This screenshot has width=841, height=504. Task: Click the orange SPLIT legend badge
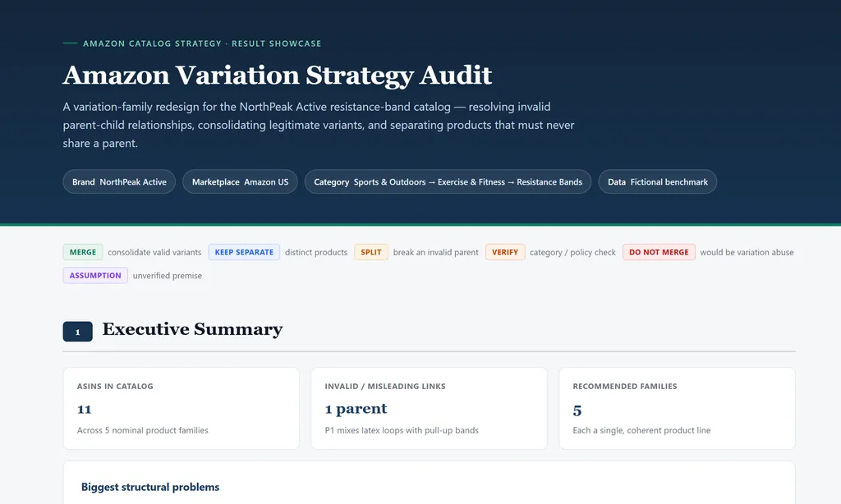pyautogui.click(x=370, y=252)
